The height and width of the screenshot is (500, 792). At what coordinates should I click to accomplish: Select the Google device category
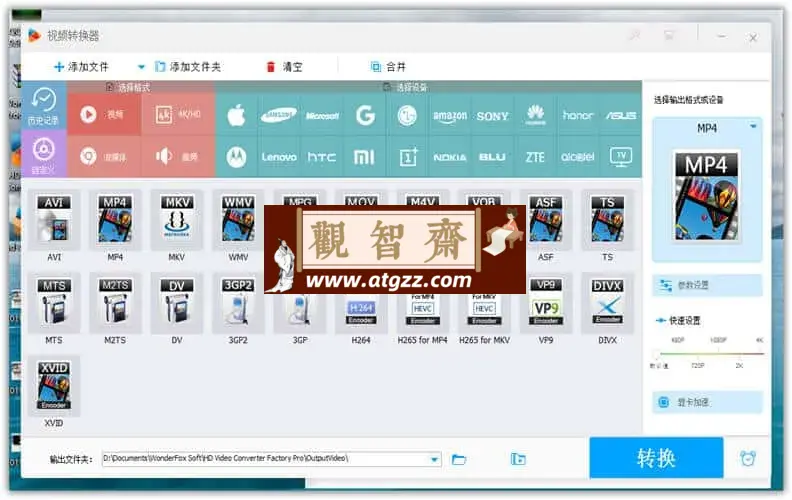(365, 116)
